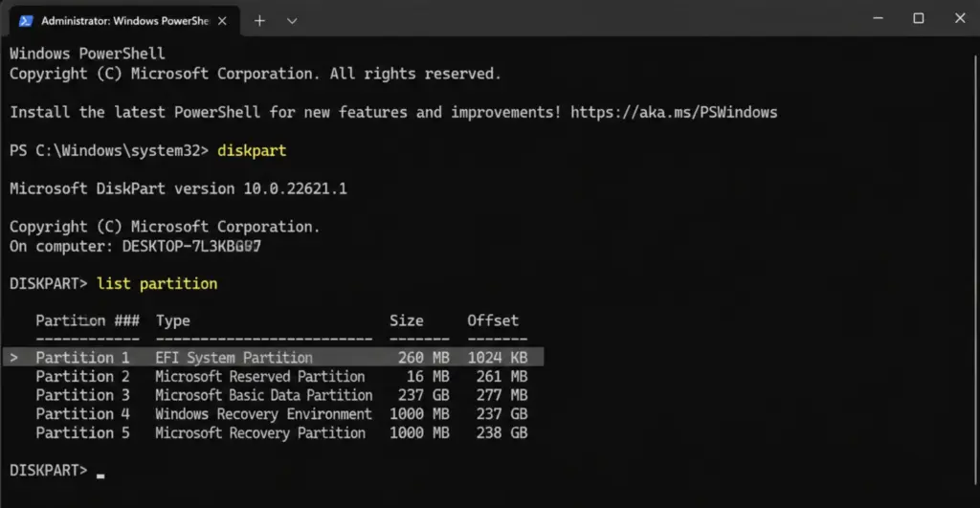Click 'EFI System Partition' type text
980x508 pixels.
[234, 358]
